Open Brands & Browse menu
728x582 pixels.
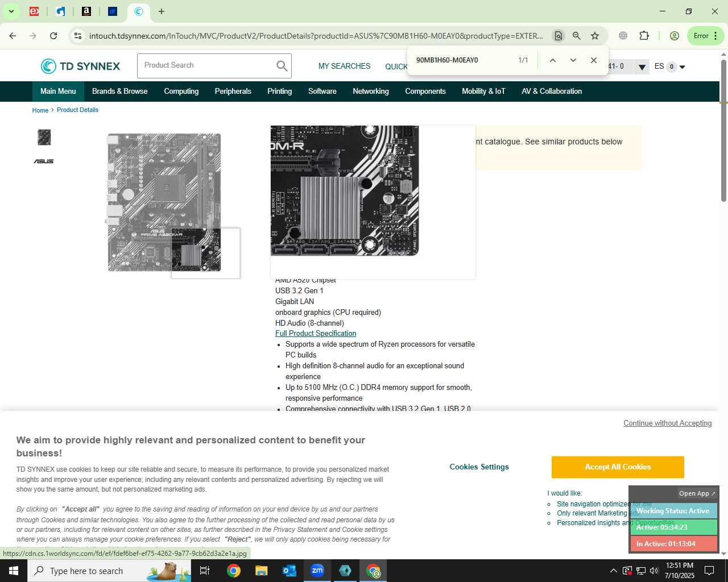tap(120, 92)
